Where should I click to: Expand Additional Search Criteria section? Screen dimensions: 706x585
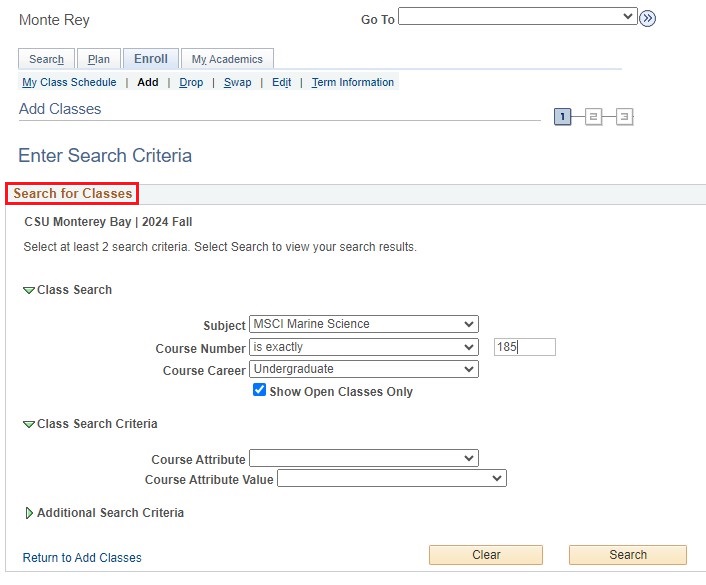pos(29,513)
